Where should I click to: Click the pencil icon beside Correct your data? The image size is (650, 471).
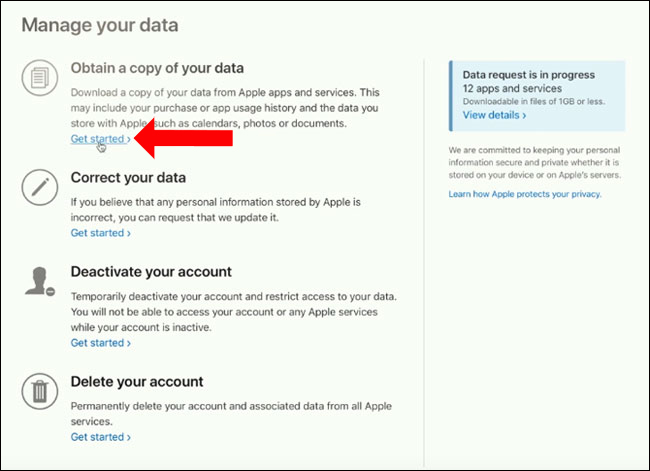tap(40, 186)
